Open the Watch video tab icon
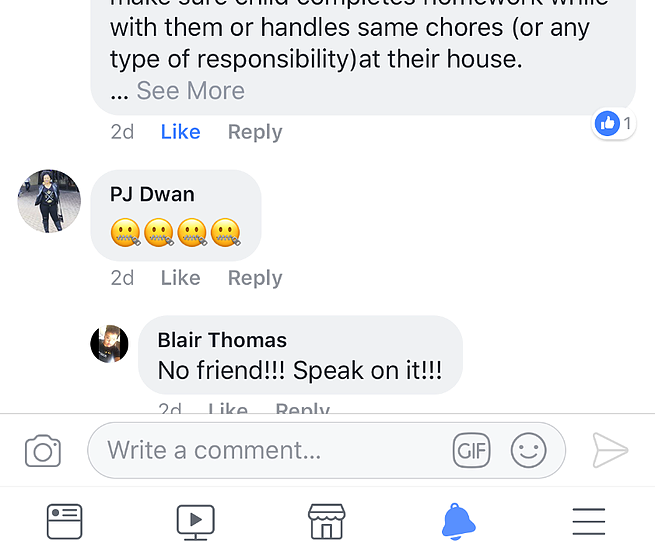This screenshot has width=655, height=555. [x=195, y=522]
